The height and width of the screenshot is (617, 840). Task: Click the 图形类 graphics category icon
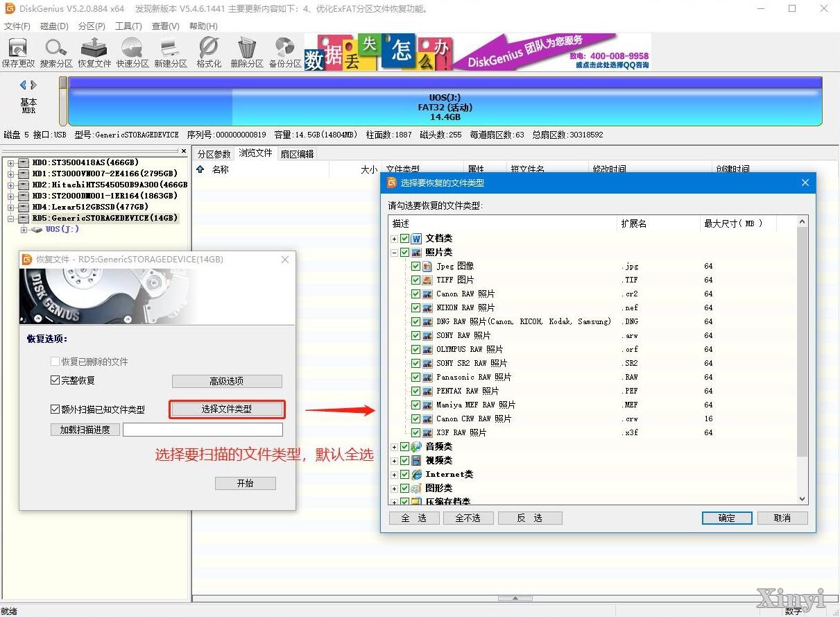pos(417,488)
